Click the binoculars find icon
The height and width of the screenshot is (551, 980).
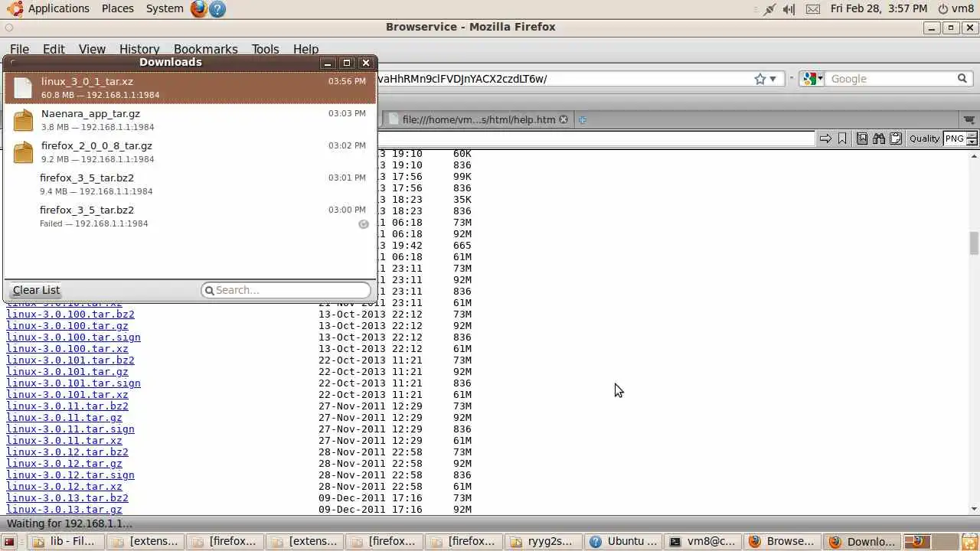(x=879, y=139)
